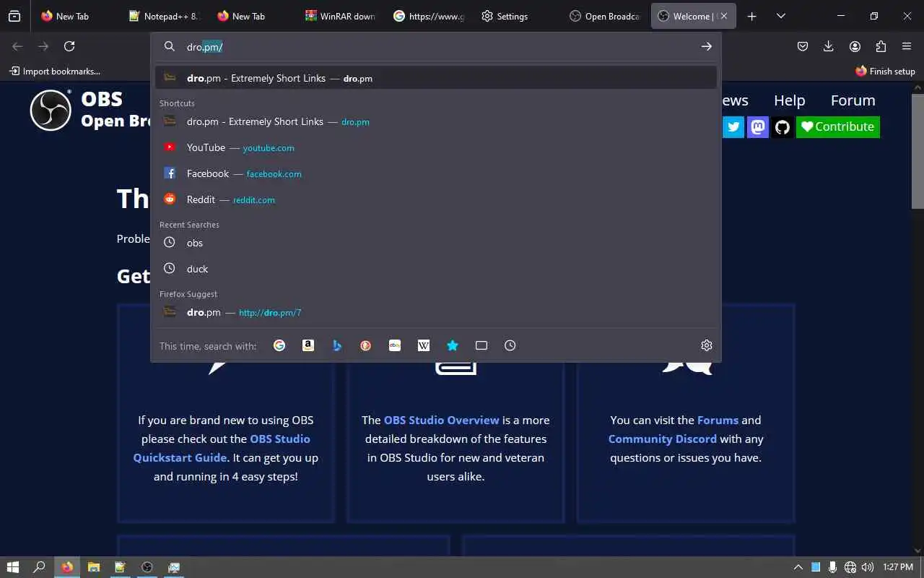This screenshot has height=578, width=924.
Task: Select the Facebook shortcut suggestion
Action: (x=436, y=173)
